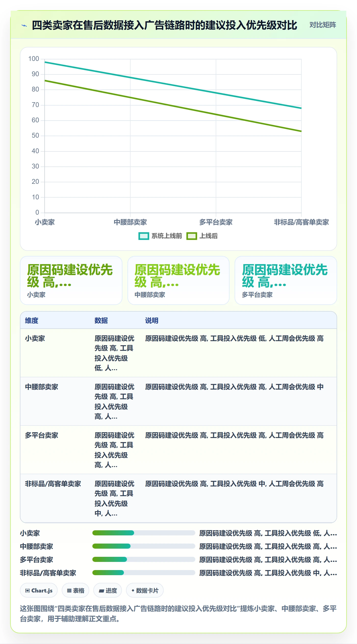Toggle the 上线后 legend swatch
This screenshot has width=357, height=644.
[192, 236]
